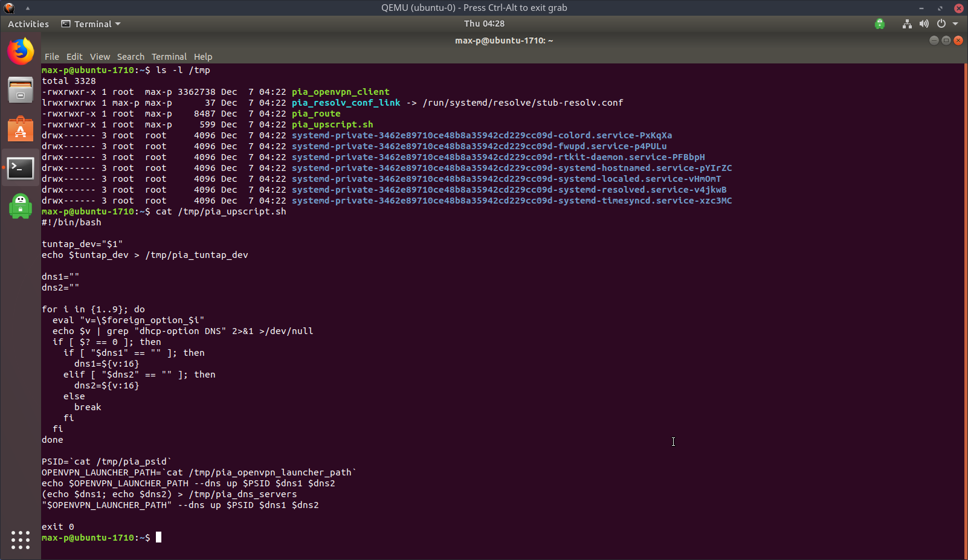This screenshot has height=560, width=968.
Task: Open Private Internet Access dock icon
Action: pos(21,207)
